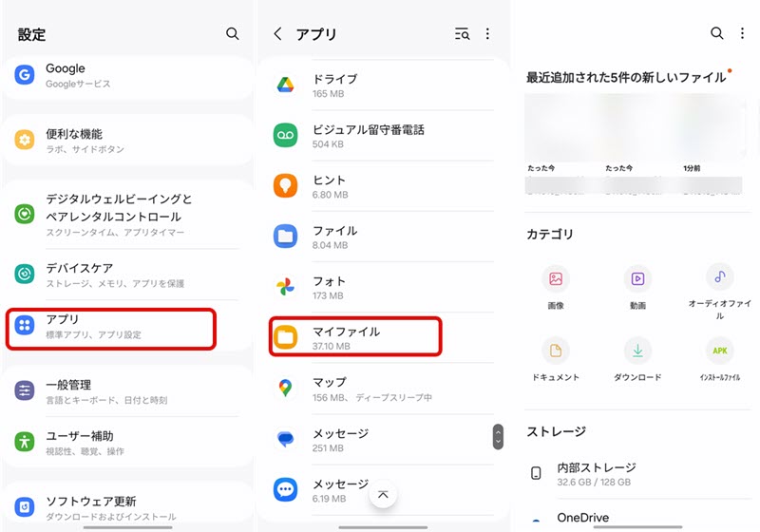Tap the 一般管理 label text
760x532 pixels.
68,385
